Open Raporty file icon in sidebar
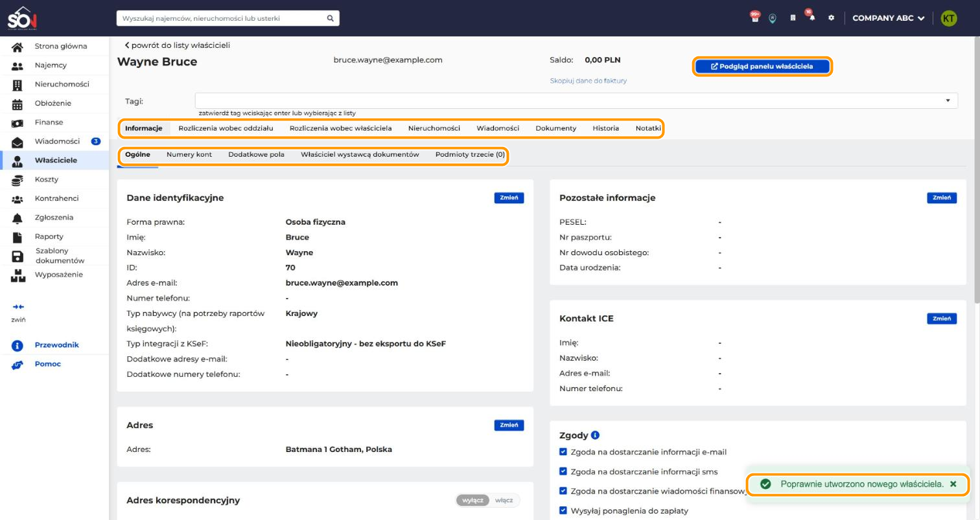 (x=18, y=237)
